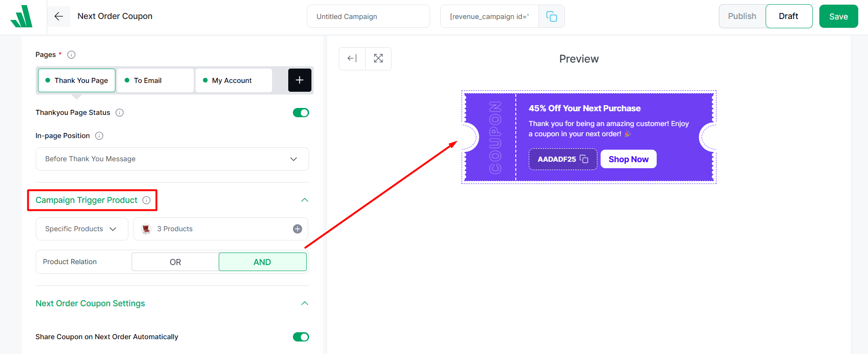Image resolution: width=868 pixels, height=354 pixels.
Task: Turn off Share Coupon on Next Order Automatically
Action: click(x=301, y=337)
